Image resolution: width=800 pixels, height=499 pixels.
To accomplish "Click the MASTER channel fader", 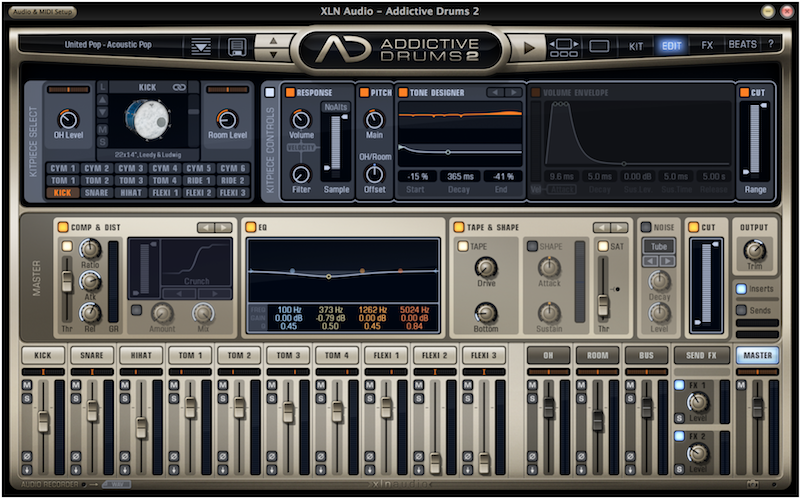I will pos(758,408).
